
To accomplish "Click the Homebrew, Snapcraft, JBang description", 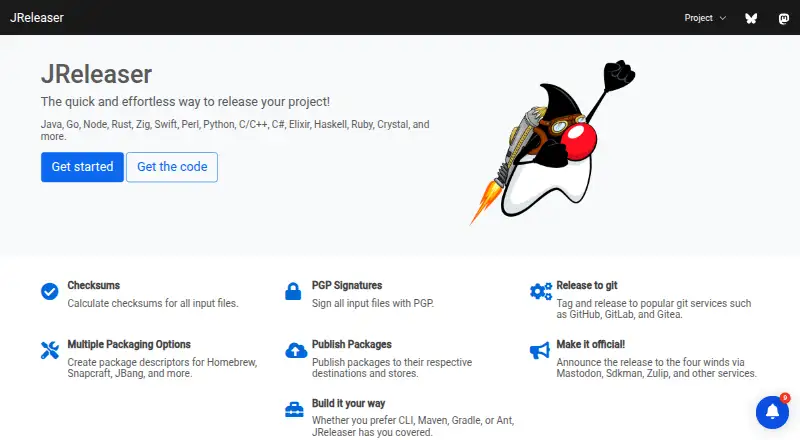I will 162,368.
